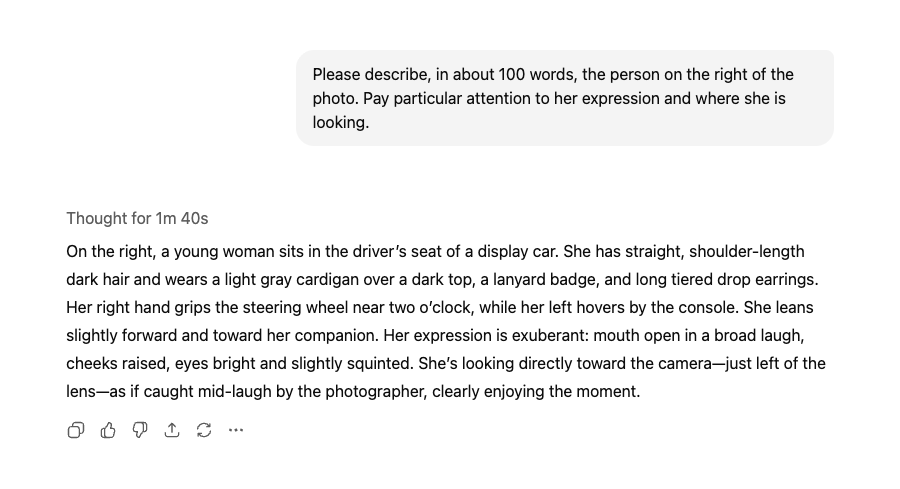This screenshot has width=900, height=489.
Task: Open more actions via the three-dots icon
Action: [x=236, y=430]
